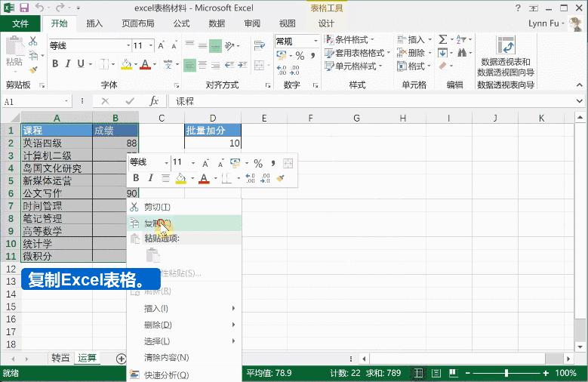Open the number format 常规 dropdown
This screenshot has width=588, height=382.
pyautogui.click(x=316, y=41)
